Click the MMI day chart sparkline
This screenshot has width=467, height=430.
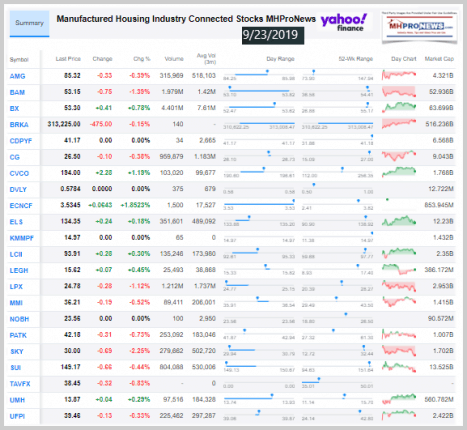[x=399, y=302]
